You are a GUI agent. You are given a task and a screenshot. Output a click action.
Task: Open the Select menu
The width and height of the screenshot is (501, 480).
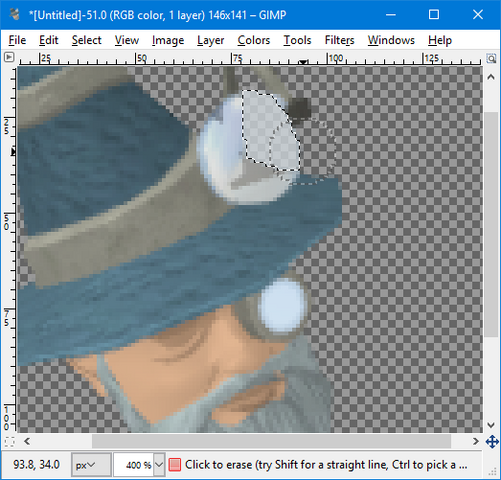(x=86, y=40)
